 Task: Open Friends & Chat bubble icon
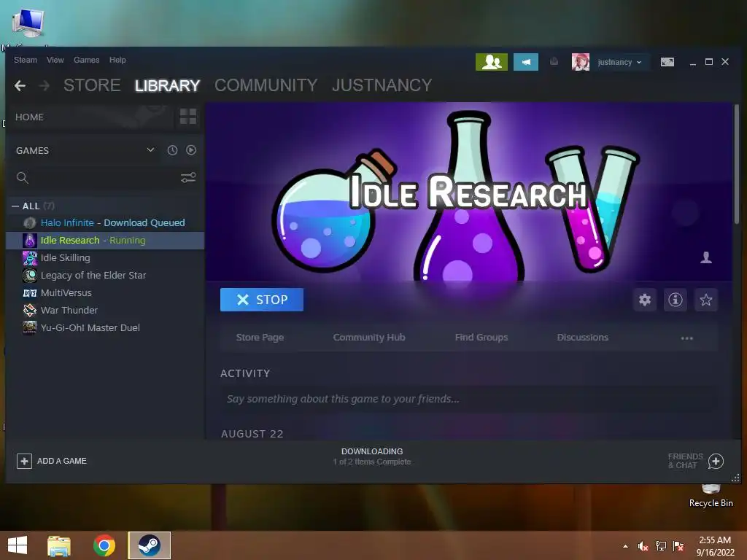(x=716, y=461)
